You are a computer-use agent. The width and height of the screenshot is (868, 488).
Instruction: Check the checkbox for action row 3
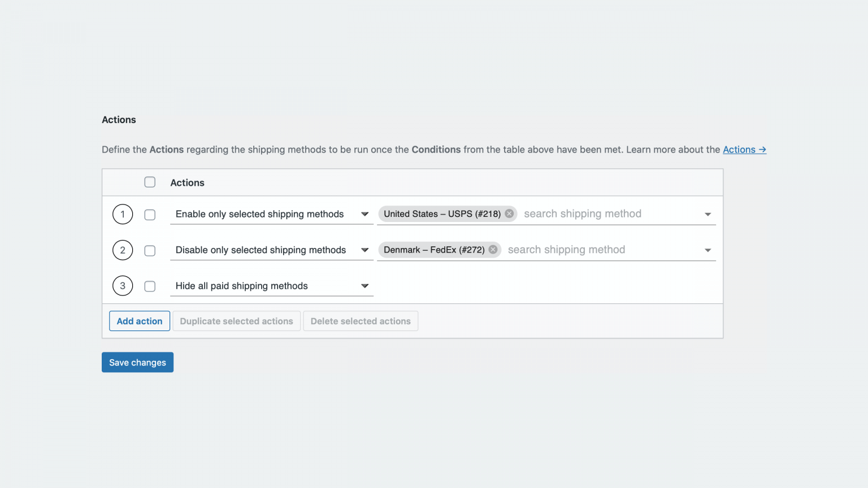[150, 286]
